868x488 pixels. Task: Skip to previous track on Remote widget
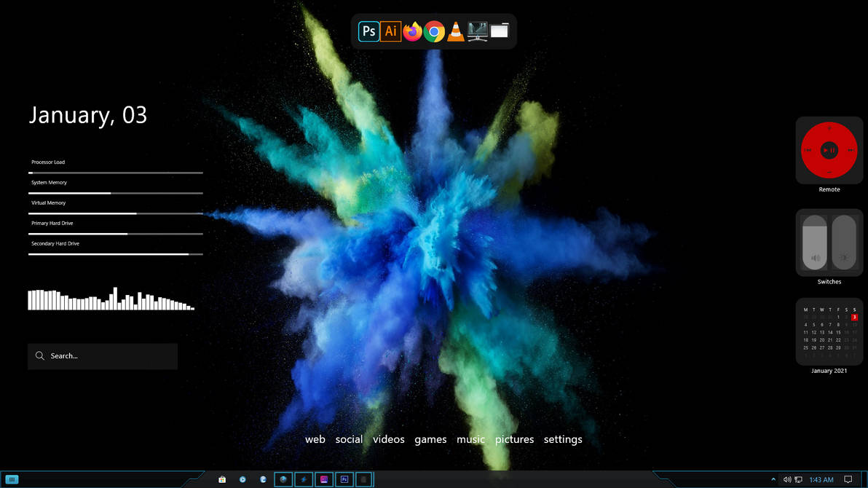pos(808,150)
